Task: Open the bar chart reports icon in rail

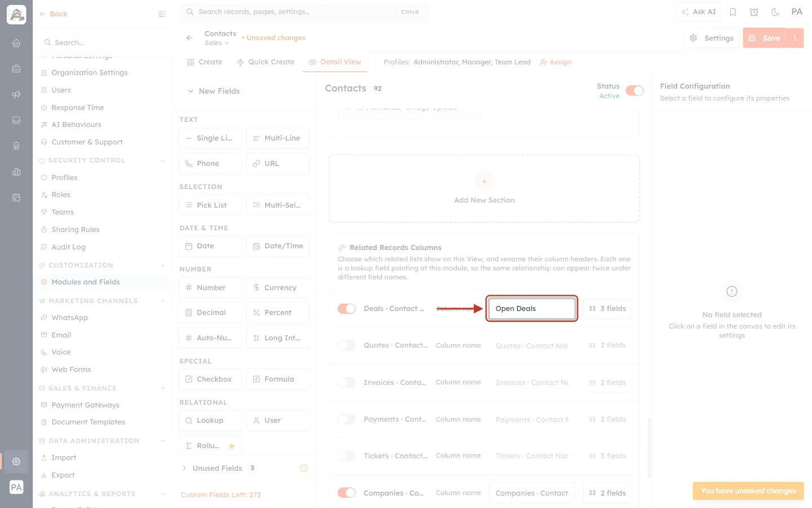Action: pyautogui.click(x=16, y=172)
